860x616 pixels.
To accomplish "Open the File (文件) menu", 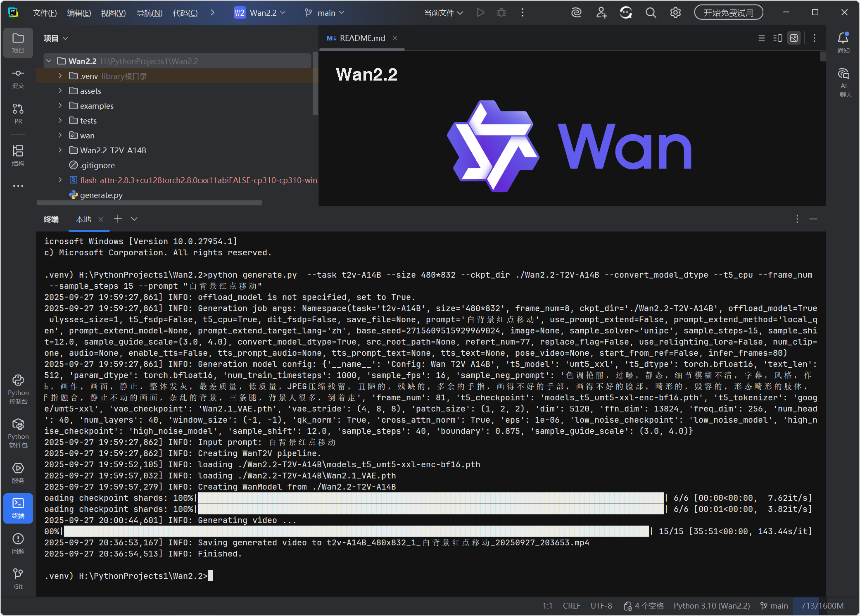I will pyautogui.click(x=45, y=13).
